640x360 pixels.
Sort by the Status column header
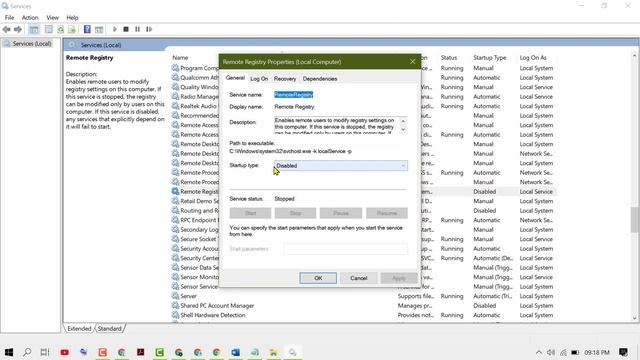tap(449, 58)
